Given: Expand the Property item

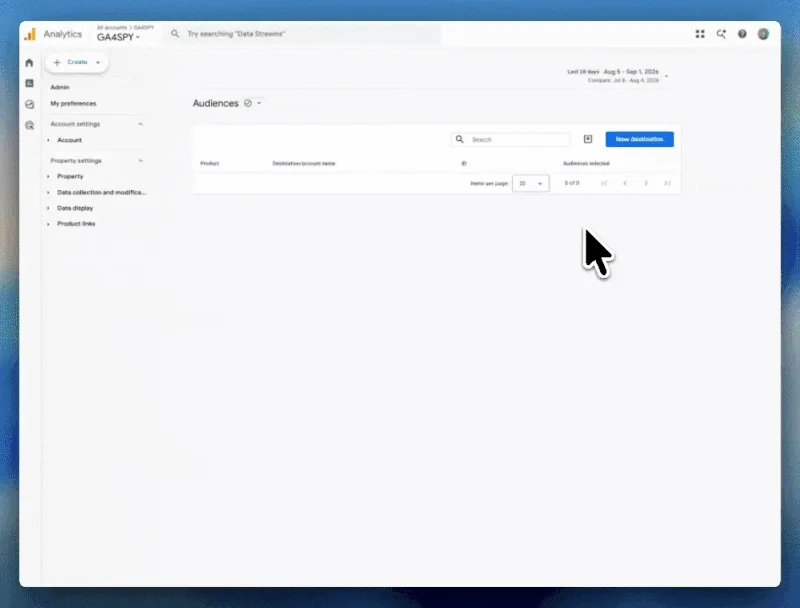Looking at the screenshot, I should (48, 176).
